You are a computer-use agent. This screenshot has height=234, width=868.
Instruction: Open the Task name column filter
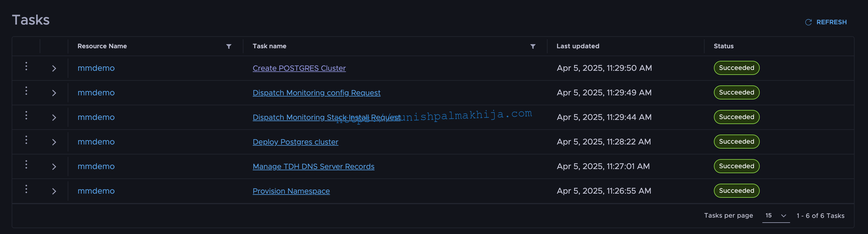pos(533,46)
